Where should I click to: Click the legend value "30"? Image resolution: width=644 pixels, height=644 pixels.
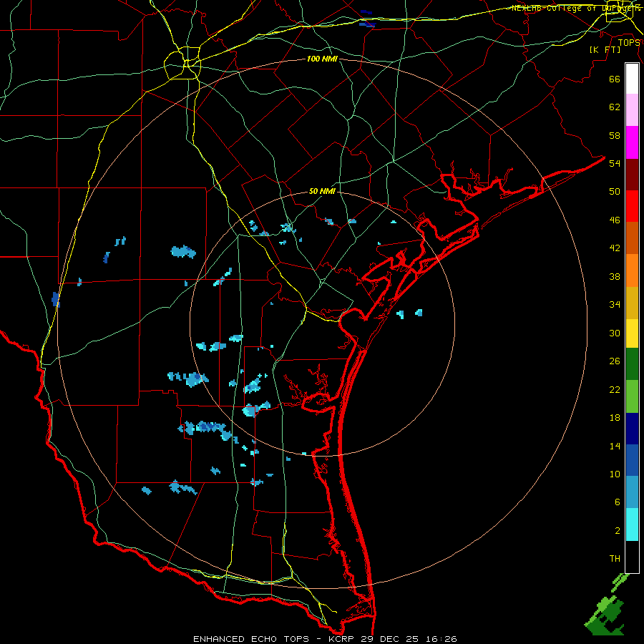pos(615,333)
